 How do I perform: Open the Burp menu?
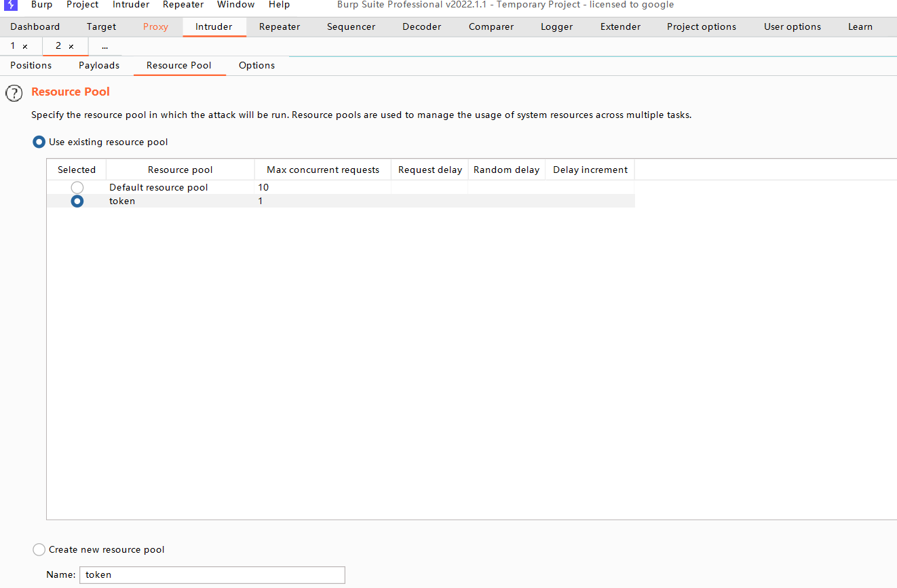tap(41, 5)
